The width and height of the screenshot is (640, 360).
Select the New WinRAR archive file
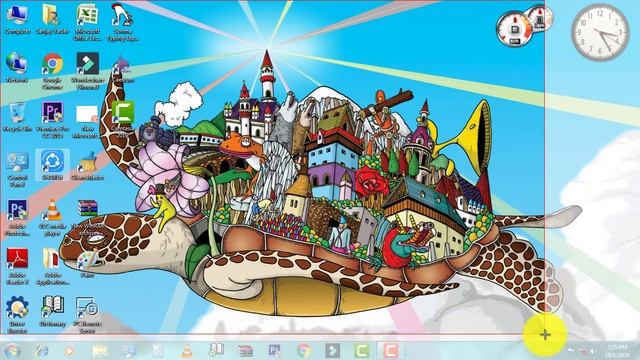pos(87,217)
